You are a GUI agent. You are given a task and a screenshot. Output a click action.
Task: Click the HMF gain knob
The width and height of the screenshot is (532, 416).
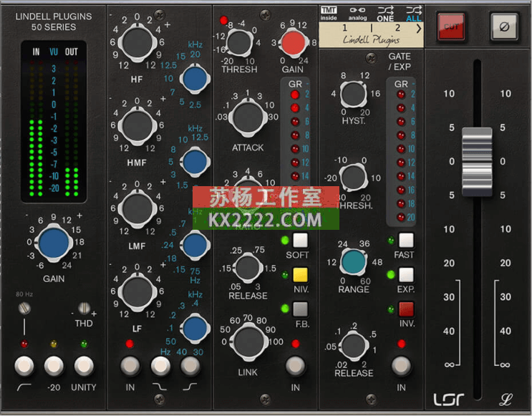click(137, 126)
